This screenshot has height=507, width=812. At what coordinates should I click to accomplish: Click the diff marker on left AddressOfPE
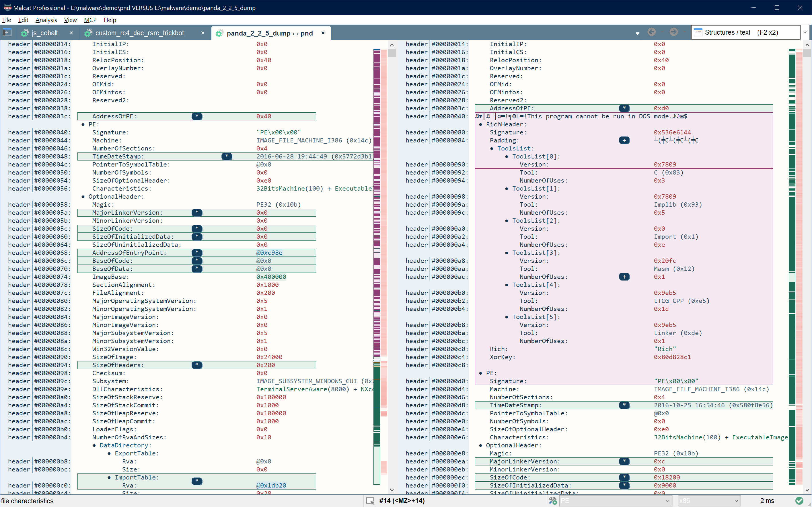click(197, 116)
